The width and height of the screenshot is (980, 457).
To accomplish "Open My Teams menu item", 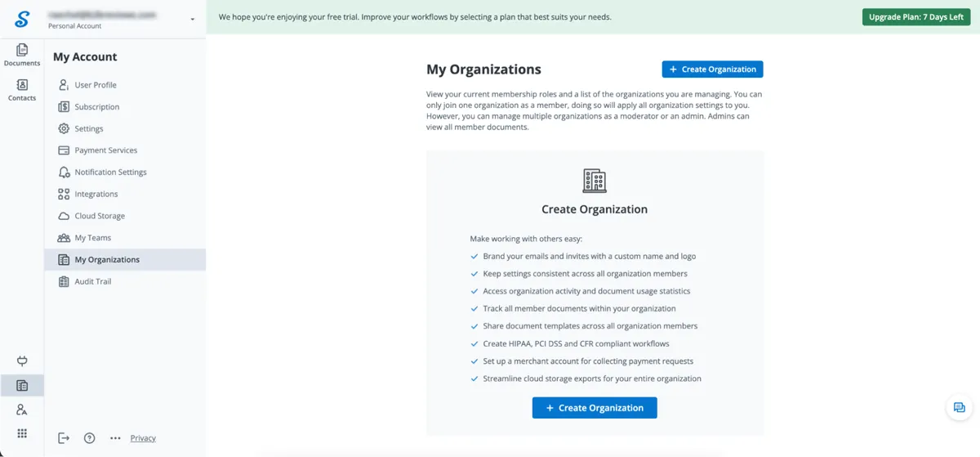I will pos(125,238).
